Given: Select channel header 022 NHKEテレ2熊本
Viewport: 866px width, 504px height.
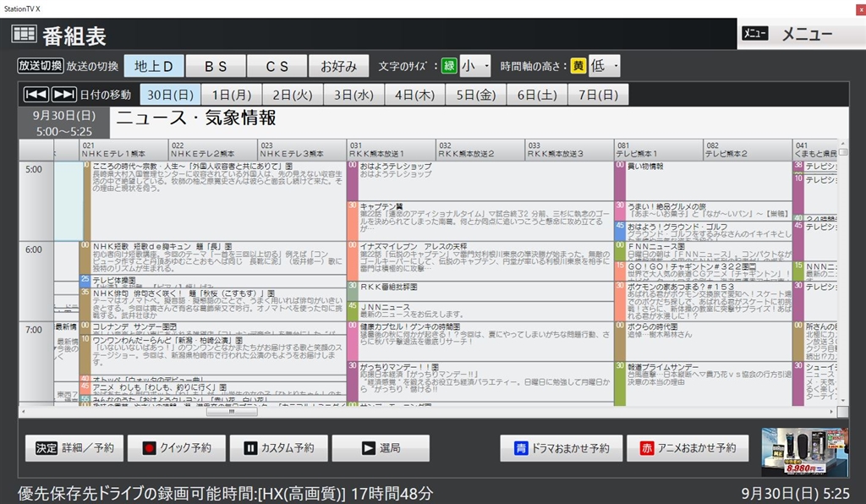Looking at the screenshot, I should coord(213,150).
